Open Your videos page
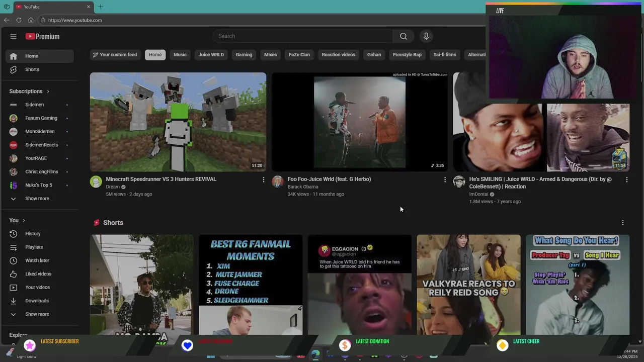 [40, 288]
